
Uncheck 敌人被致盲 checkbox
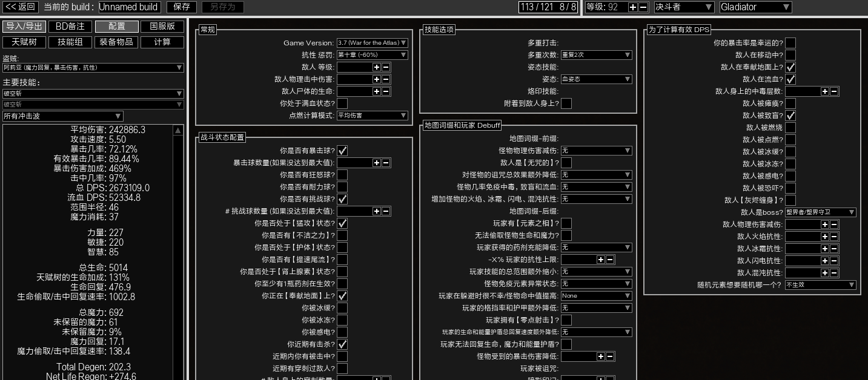tap(790, 116)
